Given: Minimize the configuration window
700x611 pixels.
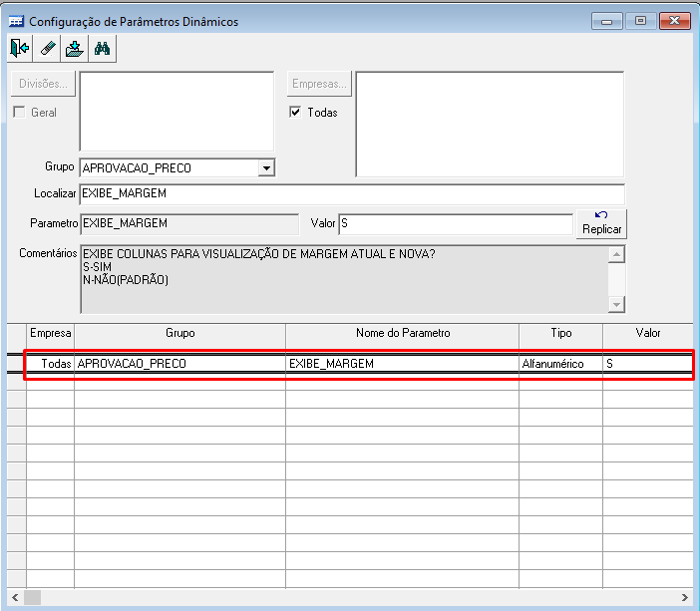Looking at the screenshot, I should tap(606, 21).
